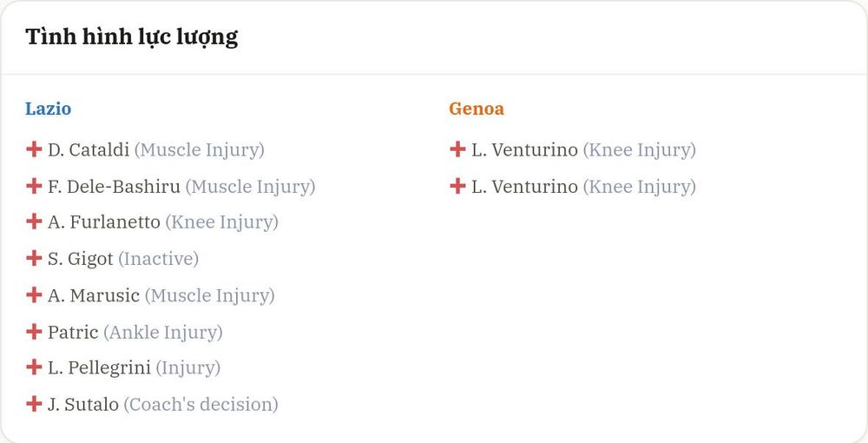Click the red cross icon next to J. Sutalo
This screenshot has width=868, height=443.
tap(34, 404)
